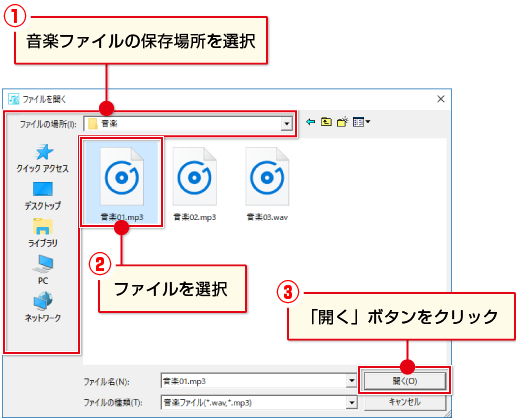This screenshot has height=419, width=516.
Task: Create a new folder icon
Action: (x=343, y=122)
